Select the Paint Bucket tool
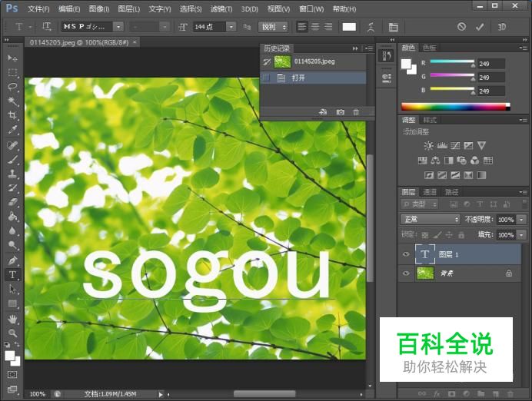The width and height of the screenshot is (532, 401). tap(12, 217)
